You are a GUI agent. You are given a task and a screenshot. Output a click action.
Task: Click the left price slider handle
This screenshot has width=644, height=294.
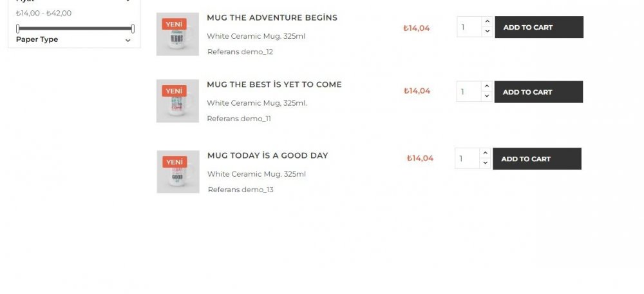18,28
